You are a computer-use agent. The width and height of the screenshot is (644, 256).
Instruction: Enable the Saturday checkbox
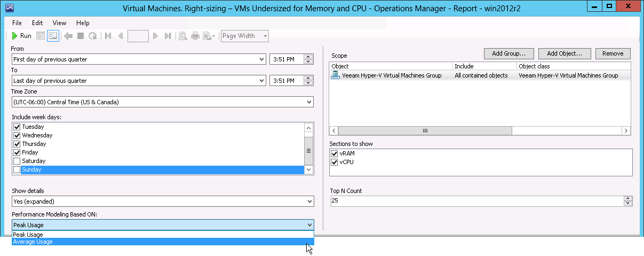tap(17, 161)
